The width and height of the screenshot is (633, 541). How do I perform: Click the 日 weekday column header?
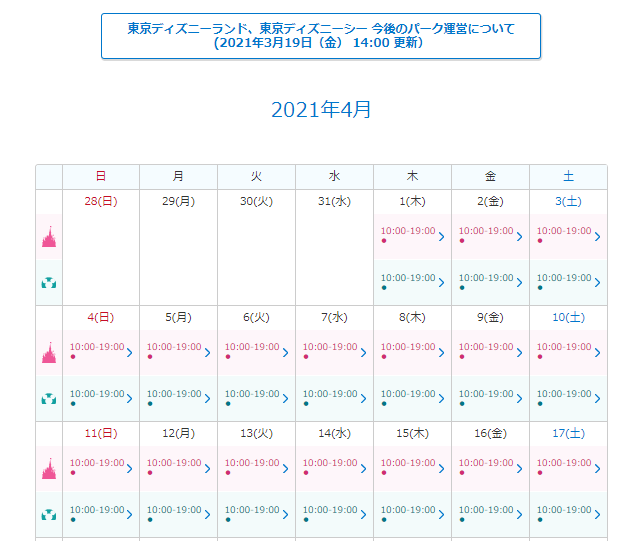tap(101, 176)
